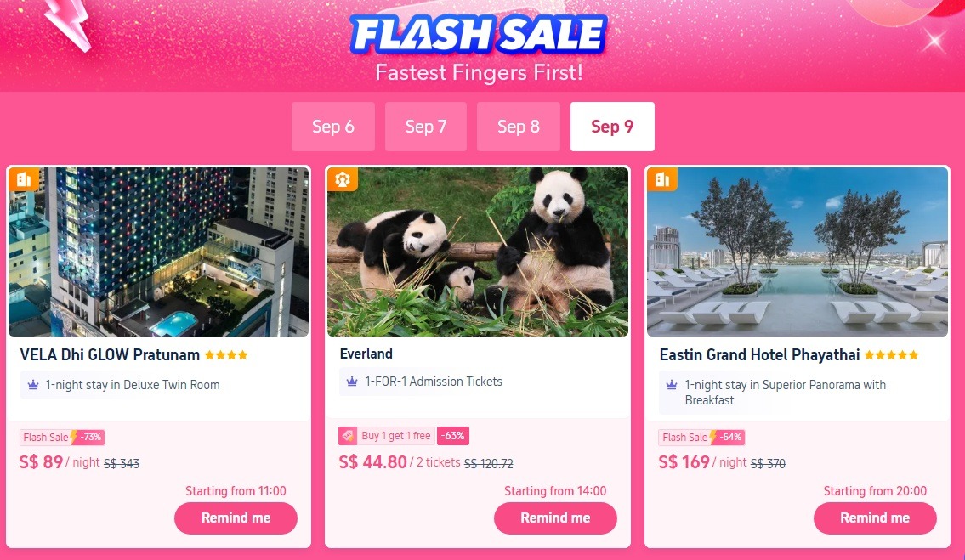Click Remind me for the Everland deal
The width and height of the screenshot is (965, 560).
point(555,518)
